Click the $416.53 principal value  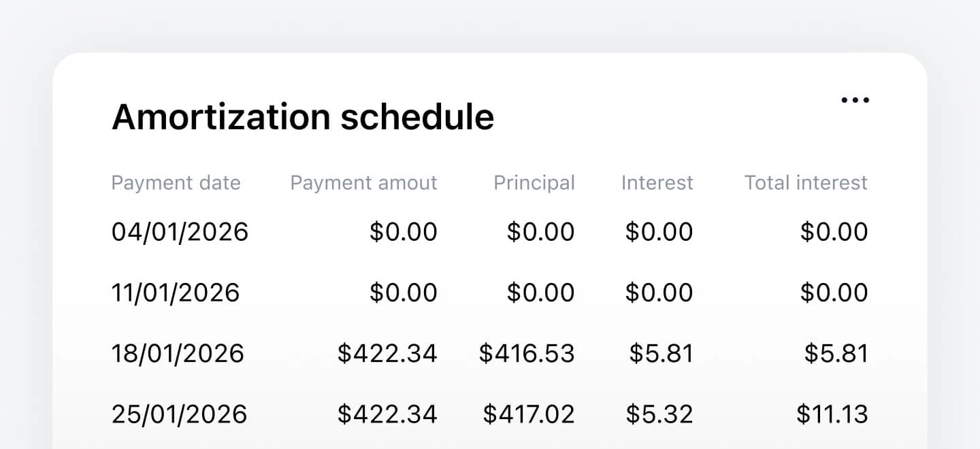526,352
